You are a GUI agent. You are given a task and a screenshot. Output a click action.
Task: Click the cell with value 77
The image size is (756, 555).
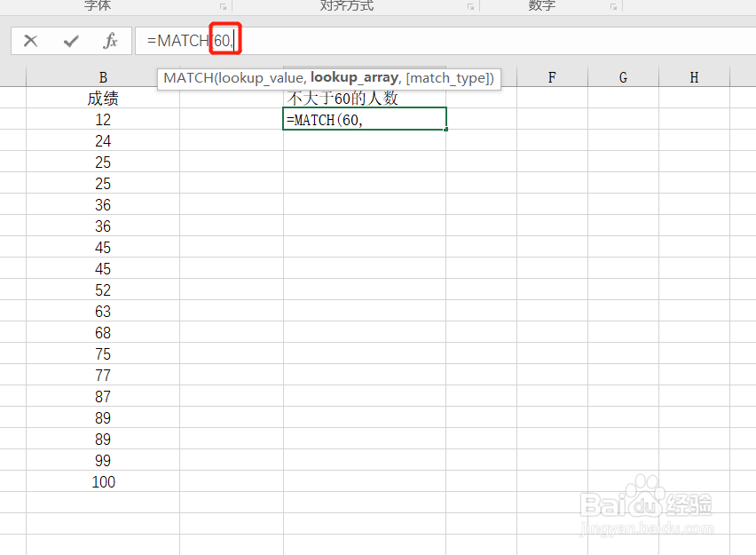103,375
